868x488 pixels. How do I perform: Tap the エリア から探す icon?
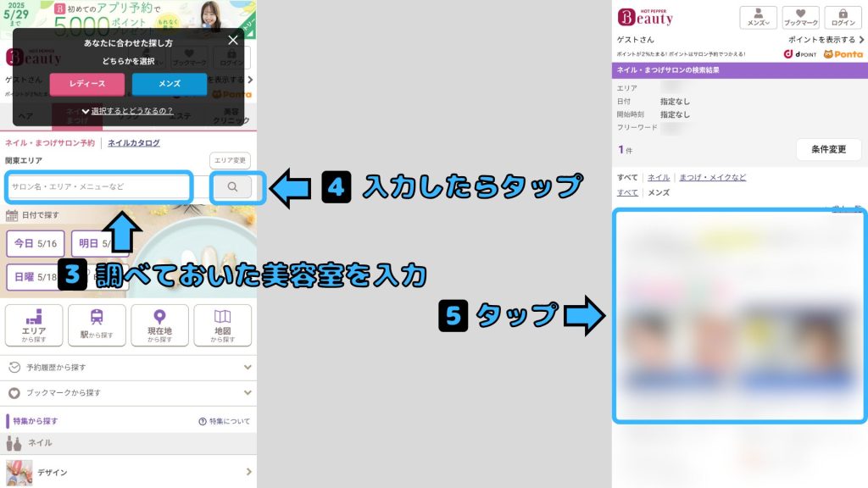coord(35,325)
